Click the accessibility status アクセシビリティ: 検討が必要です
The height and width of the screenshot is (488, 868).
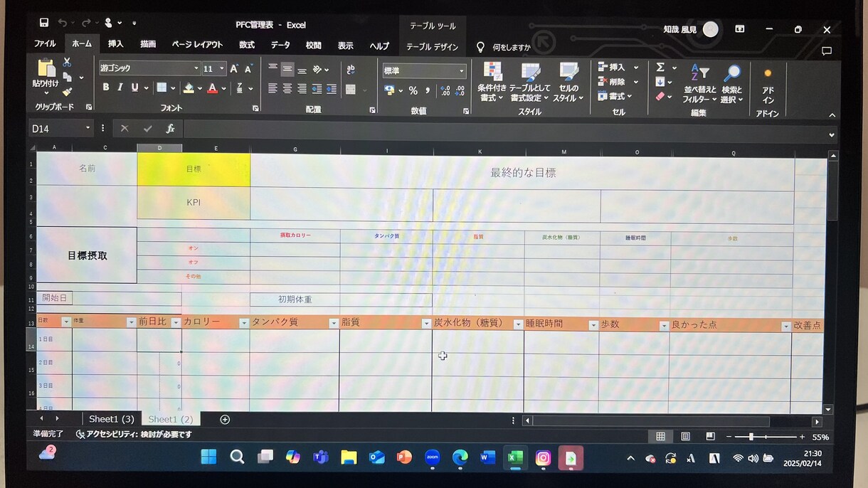pos(134,435)
